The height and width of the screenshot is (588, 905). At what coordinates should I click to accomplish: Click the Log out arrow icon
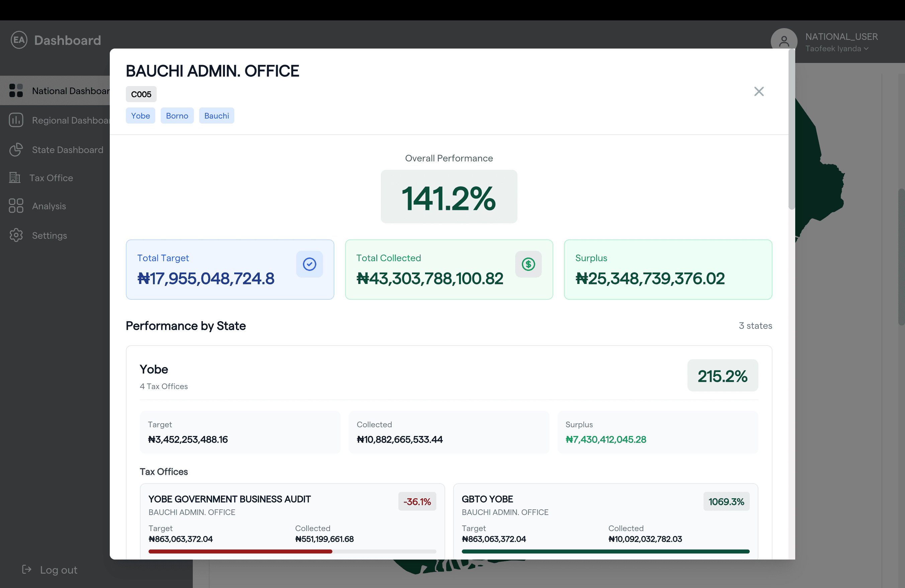click(27, 569)
